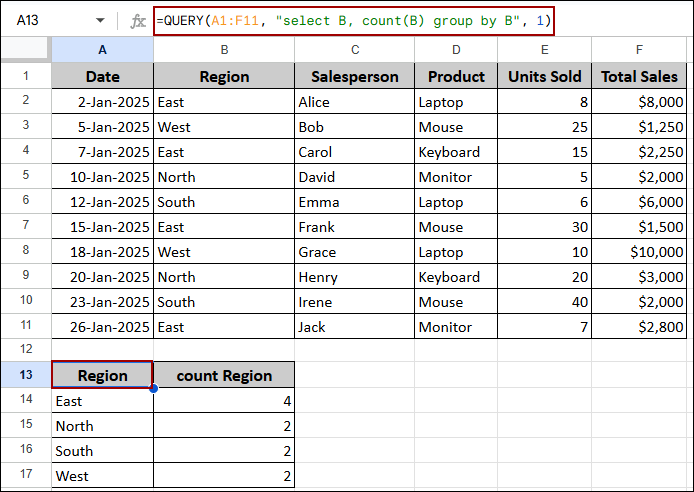Select the $2,800 total sales cell
Screen dimensions: 694x492
[639, 327]
